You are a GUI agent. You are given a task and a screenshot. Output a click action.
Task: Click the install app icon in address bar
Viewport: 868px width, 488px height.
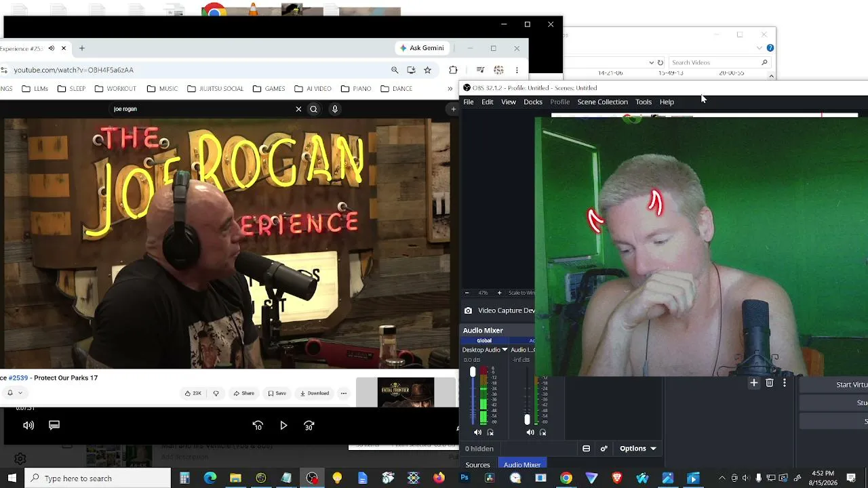coord(411,70)
